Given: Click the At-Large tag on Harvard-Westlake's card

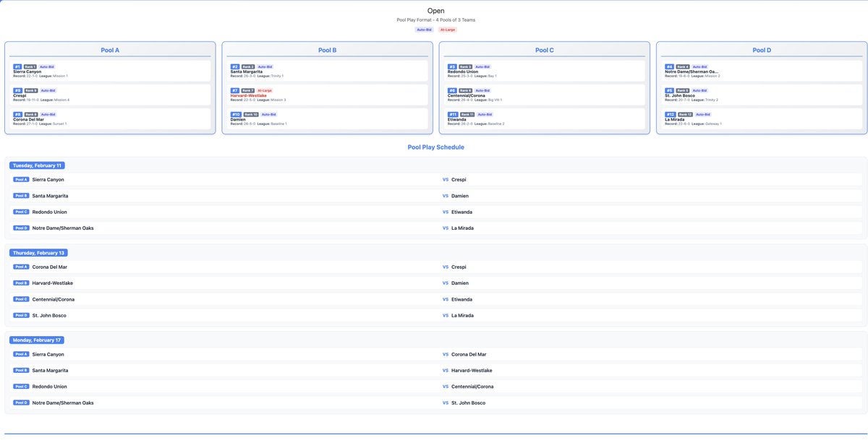Looking at the screenshot, I should point(264,90).
